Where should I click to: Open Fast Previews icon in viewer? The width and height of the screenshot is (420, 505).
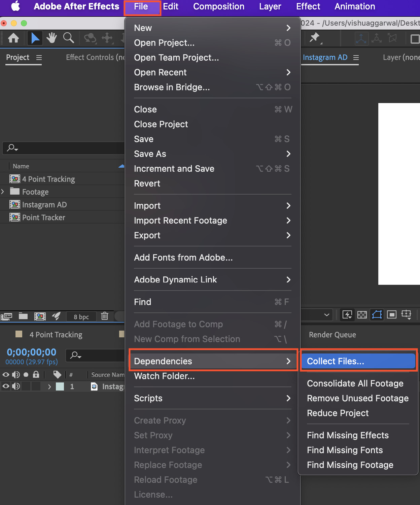(x=347, y=315)
